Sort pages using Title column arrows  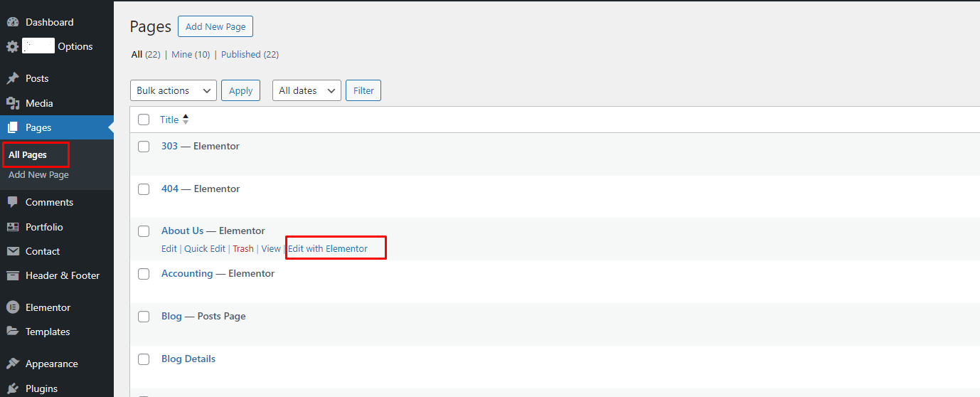pyautogui.click(x=186, y=120)
